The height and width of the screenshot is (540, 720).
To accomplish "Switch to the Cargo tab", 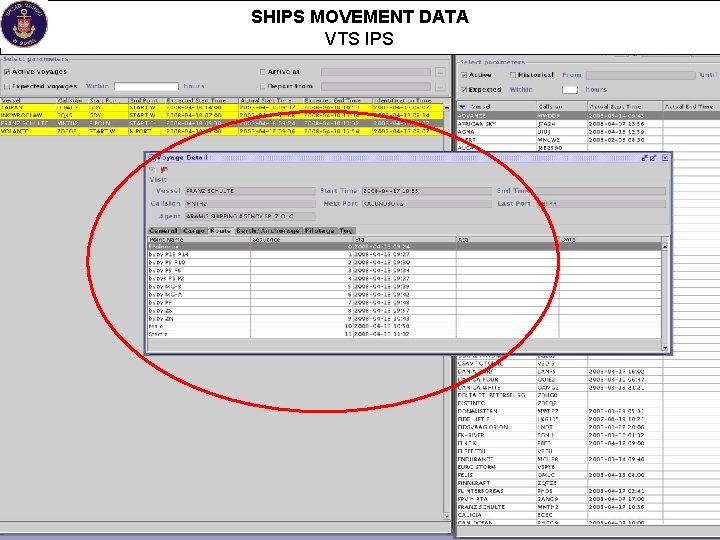I will (x=193, y=231).
